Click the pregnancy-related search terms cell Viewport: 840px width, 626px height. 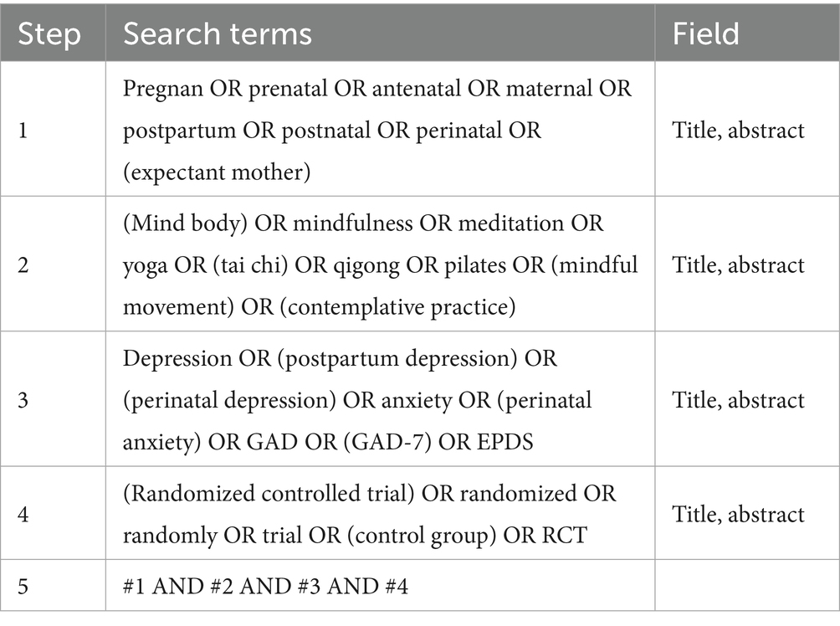click(379, 131)
